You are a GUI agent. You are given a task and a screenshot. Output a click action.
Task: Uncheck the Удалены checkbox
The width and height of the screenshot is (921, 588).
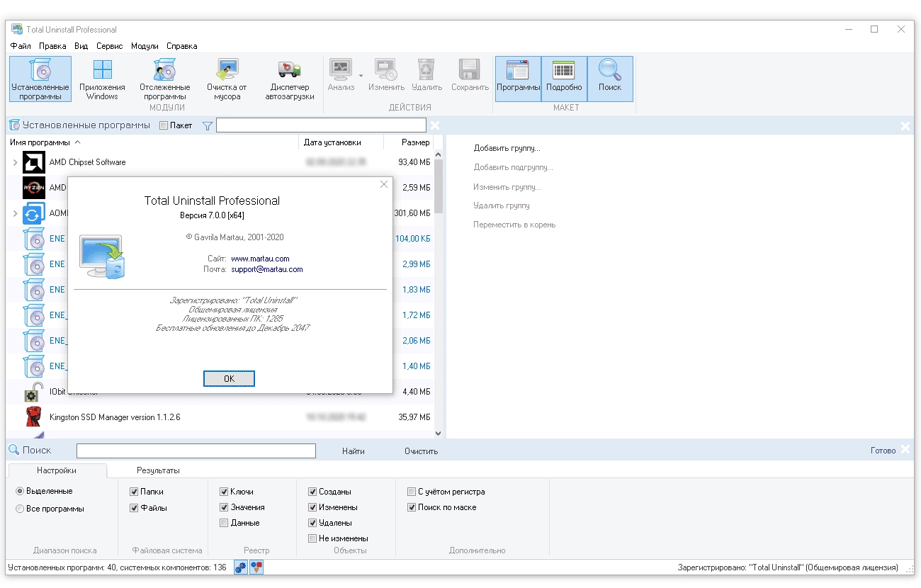coord(312,523)
